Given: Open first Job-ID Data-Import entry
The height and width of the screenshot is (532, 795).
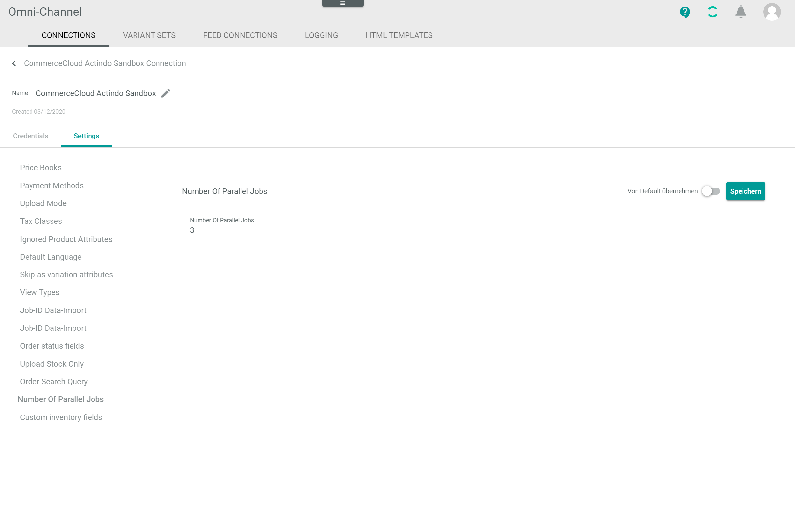Looking at the screenshot, I should (x=53, y=310).
